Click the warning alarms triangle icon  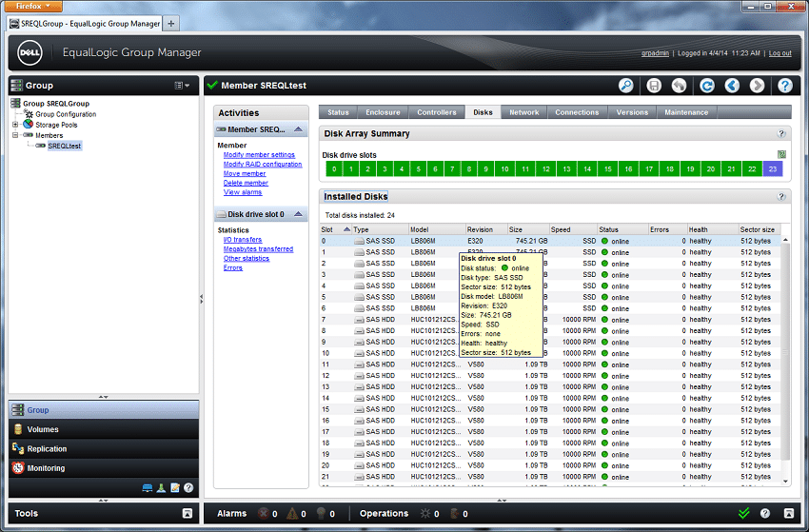coord(292,513)
